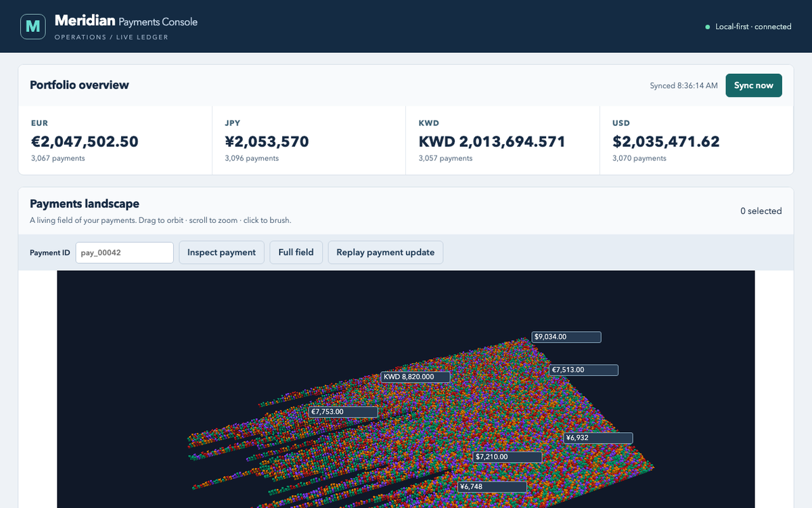812x508 pixels.
Task: Select the KWD 8,820.000 payment label
Action: tap(415, 377)
